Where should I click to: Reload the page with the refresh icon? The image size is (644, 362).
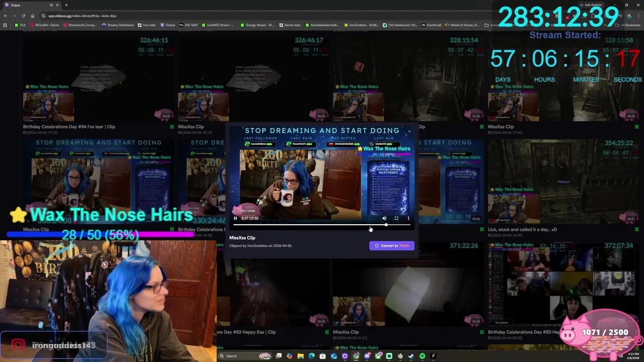pos(24,16)
